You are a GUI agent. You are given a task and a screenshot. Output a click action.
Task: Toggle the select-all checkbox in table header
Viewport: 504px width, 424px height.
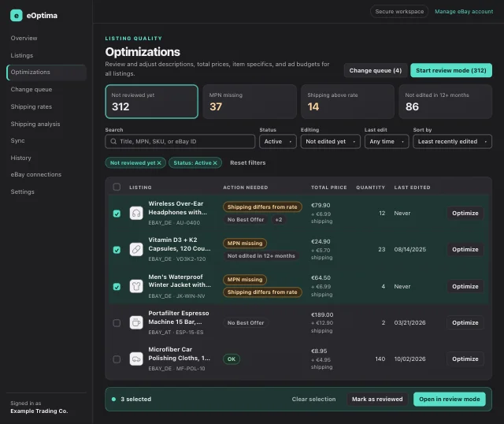[117, 187]
